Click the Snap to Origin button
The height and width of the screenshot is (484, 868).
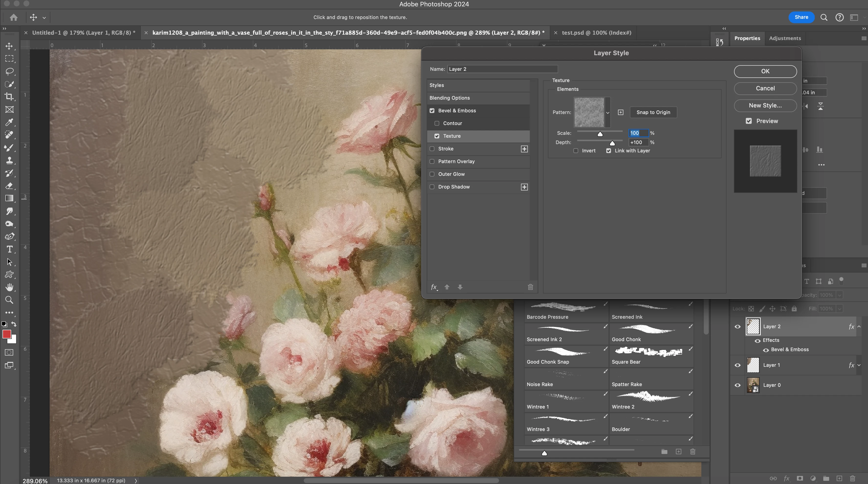pyautogui.click(x=653, y=113)
